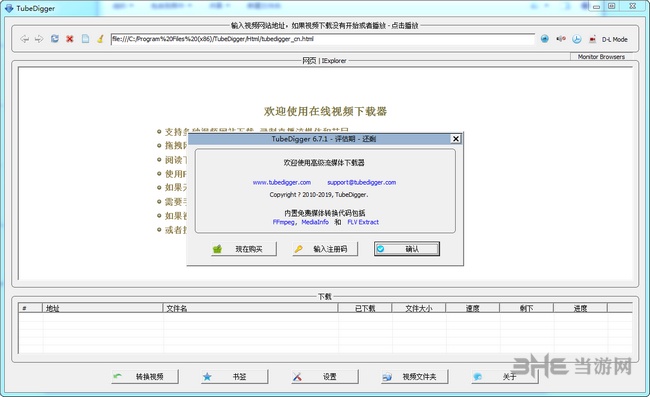Sort by the 速度 column header

pyautogui.click(x=473, y=308)
